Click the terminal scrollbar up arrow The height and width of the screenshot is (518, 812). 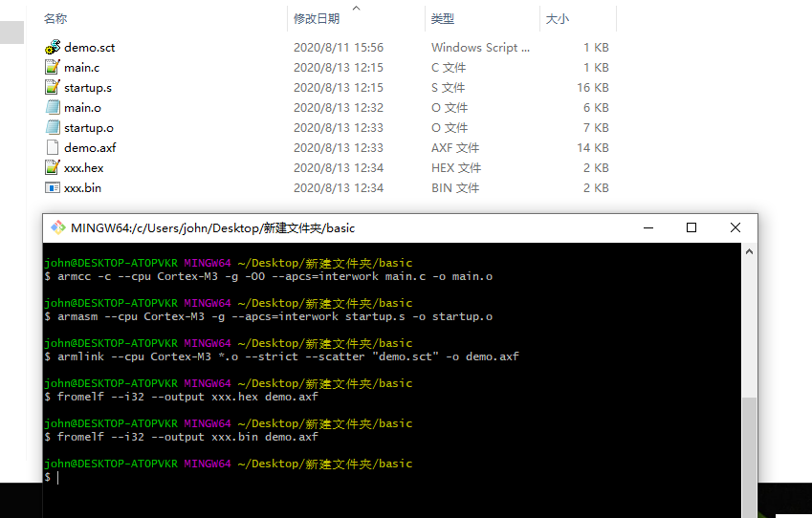[x=749, y=251]
